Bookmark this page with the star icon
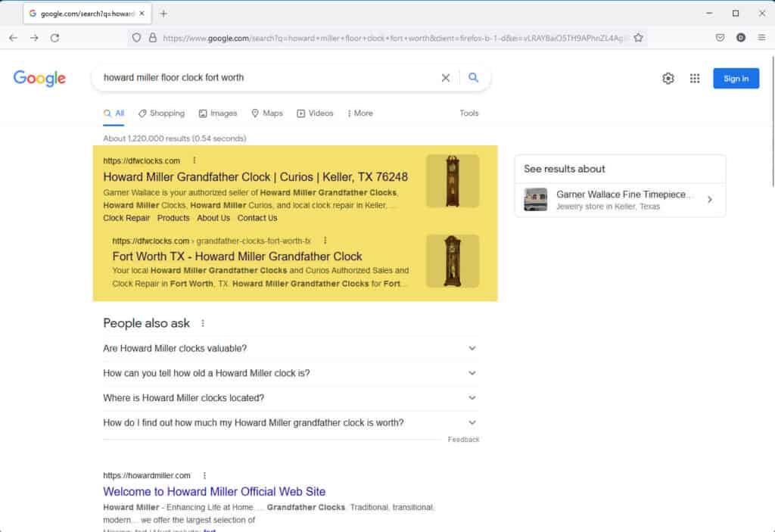 pos(638,38)
